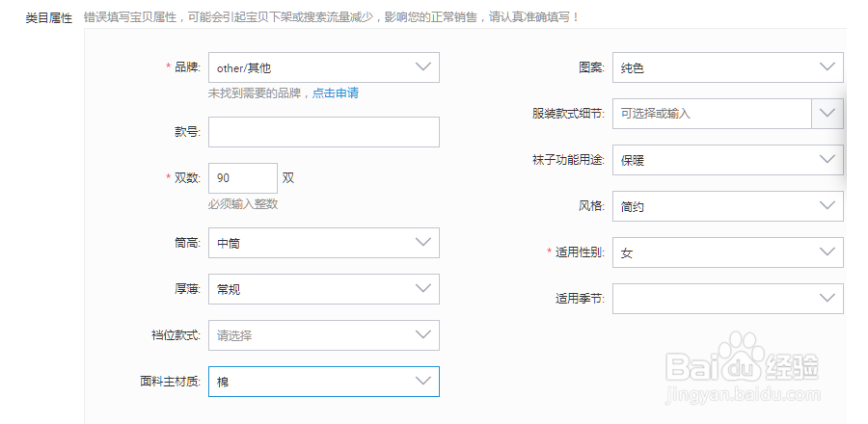Click the chevron arrow in 面料主材质 field
868x424 pixels.
pos(422,382)
